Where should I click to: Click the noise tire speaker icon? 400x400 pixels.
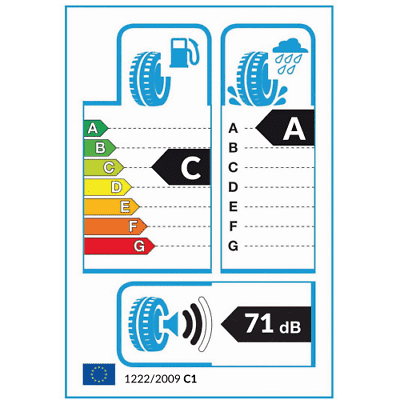pyautogui.click(x=154, y=324)
